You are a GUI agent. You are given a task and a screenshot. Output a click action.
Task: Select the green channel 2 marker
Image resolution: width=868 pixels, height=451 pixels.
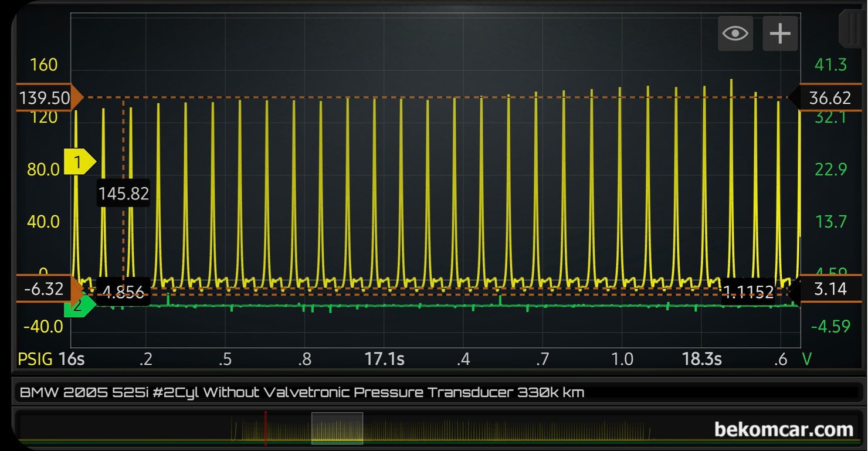pyautogui.click(x=79, y=306)
